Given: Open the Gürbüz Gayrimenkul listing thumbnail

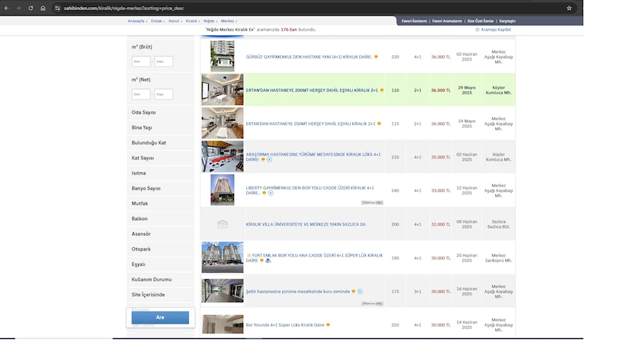Looking at the screenshot, I should click(x=223, y=56).
